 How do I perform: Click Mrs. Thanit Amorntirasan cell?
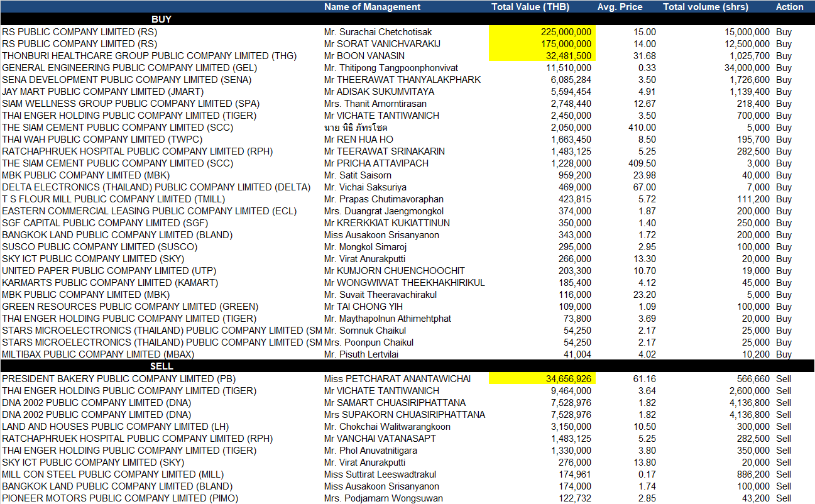[x=376, y=104]
